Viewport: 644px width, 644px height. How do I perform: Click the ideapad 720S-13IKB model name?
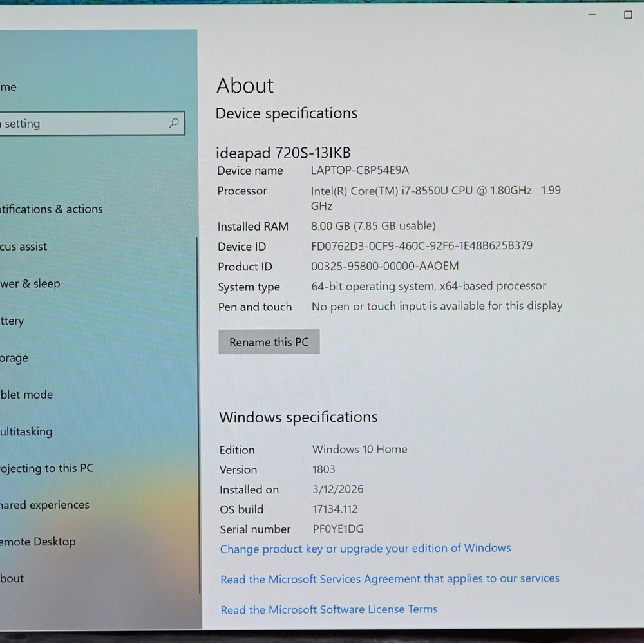(283, 153)
